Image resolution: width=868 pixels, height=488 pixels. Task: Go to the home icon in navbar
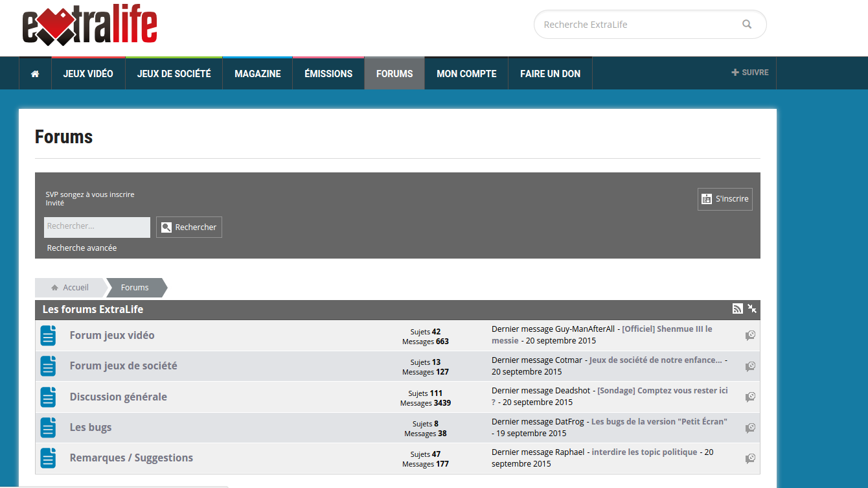[x=35, y=74]
